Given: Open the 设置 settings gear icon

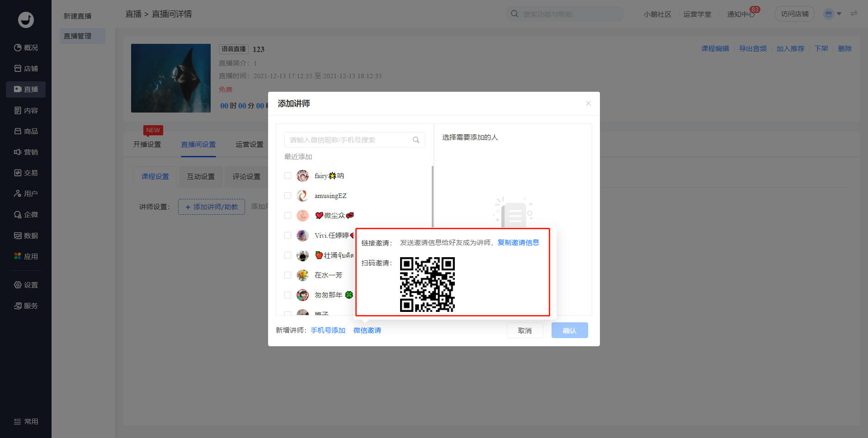Looking at the screenshot, I should [18, 285].
